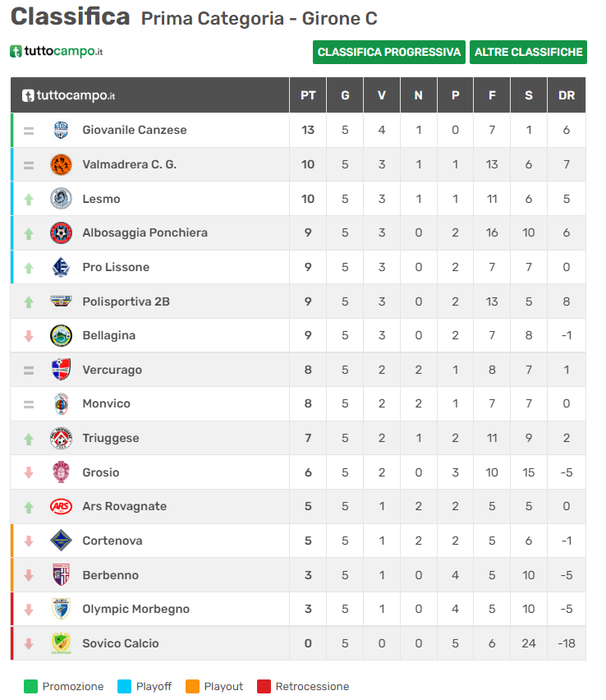The width and height of the screenshot is (606, 700).
Task: Click the Ars Rovagnate red logo
Action: pyautogui.click(x=61, y=506)
